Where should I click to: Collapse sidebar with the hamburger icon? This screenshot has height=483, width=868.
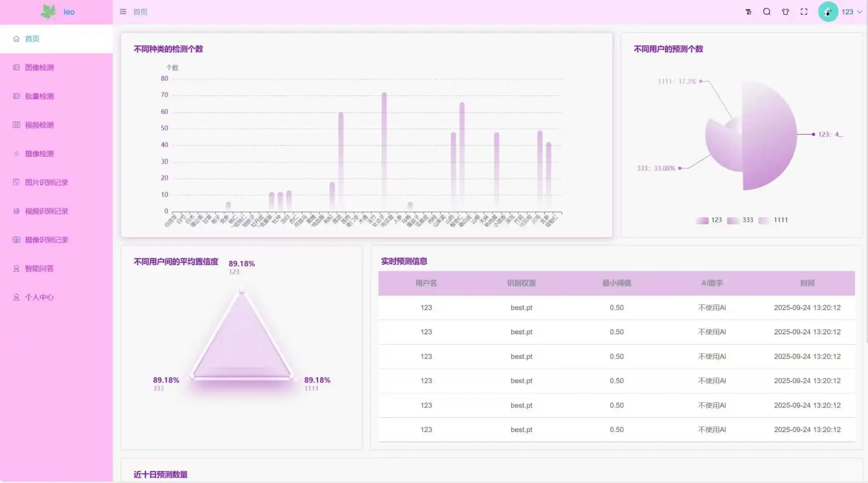click(123, 12)
